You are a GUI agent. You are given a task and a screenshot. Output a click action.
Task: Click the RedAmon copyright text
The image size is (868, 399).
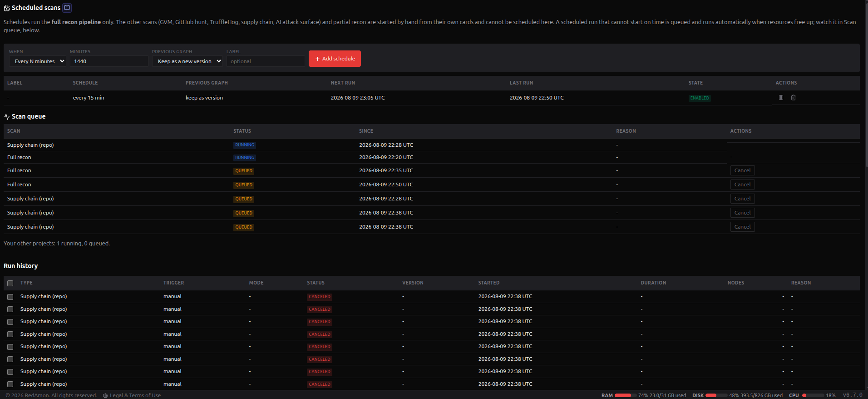click(51, 395)
